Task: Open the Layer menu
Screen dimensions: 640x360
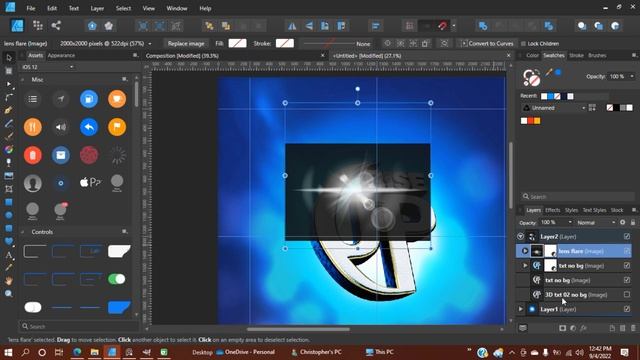Action: click(x=97, y=8)
